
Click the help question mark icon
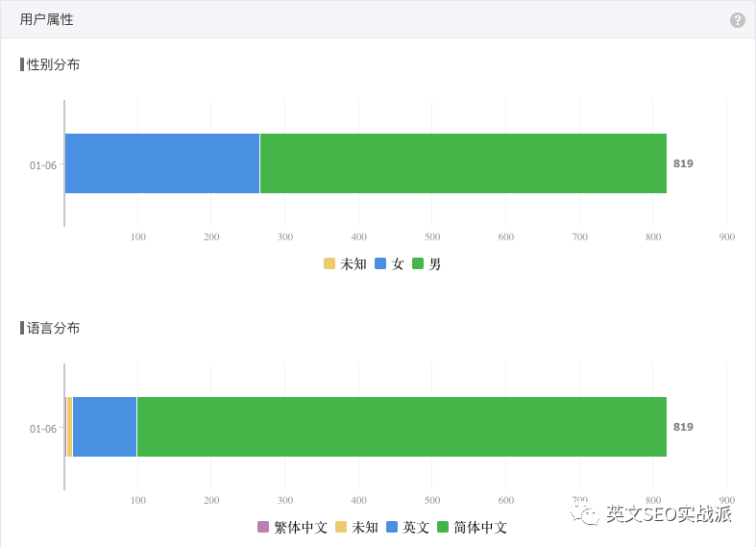pos(737,20)
